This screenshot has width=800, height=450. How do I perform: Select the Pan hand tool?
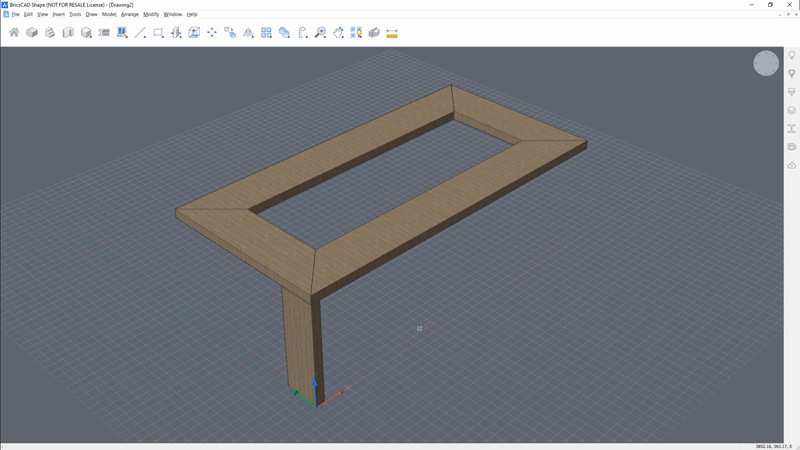tap(338, 33)
